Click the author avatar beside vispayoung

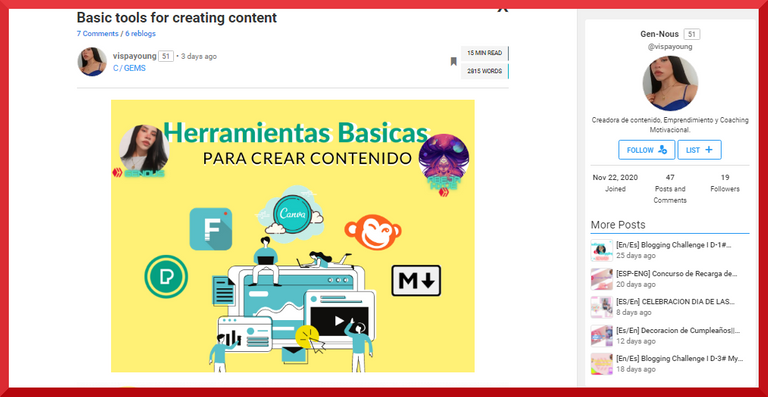coord(92,62)
